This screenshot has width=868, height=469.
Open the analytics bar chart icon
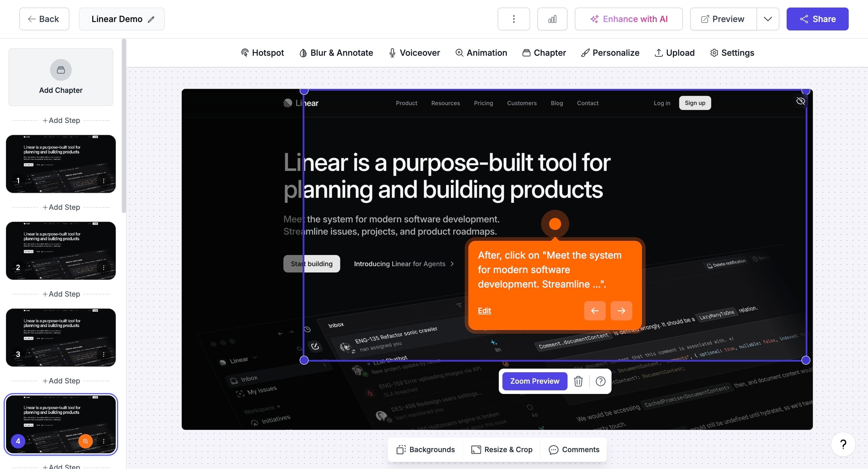click(552, 19)
